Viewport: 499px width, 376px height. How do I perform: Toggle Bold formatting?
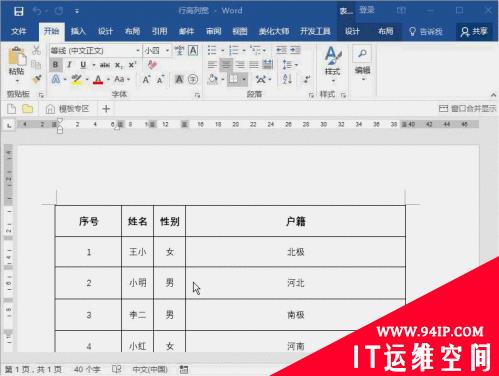pyautogui.click(x=56, y=65)
